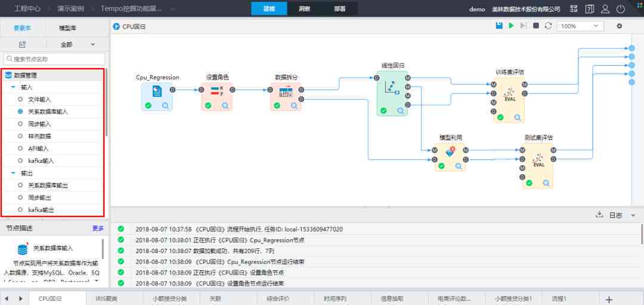644x305 pixels.
Task: Preview results via Cpu_Regression magnifier icon
Action: coord(166,106)
